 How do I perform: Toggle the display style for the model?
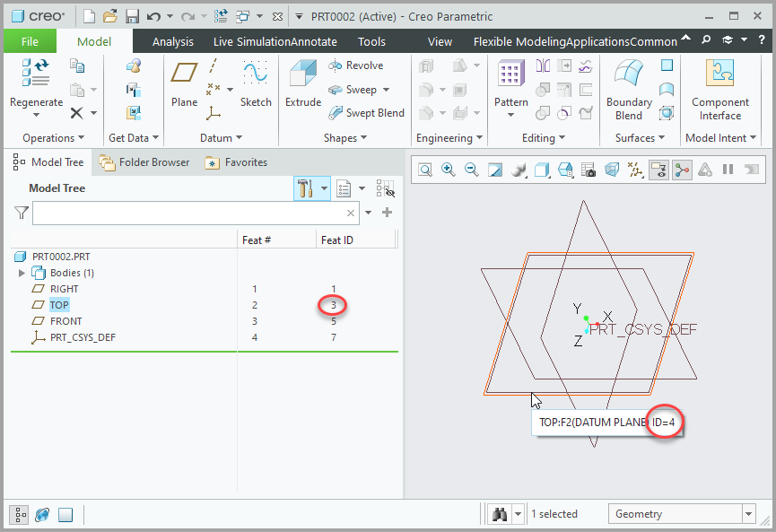point(541,169)
